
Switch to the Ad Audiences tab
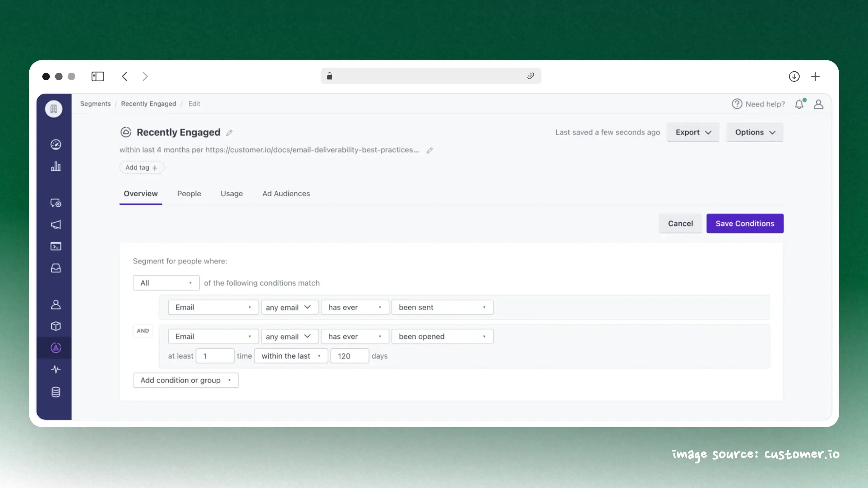coord(286,194)
